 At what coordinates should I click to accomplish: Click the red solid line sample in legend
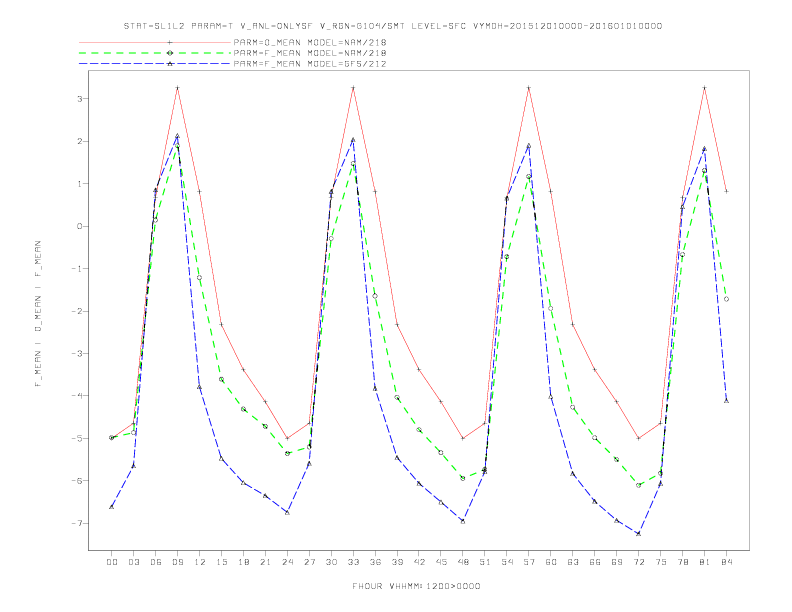tap(155, 42)
